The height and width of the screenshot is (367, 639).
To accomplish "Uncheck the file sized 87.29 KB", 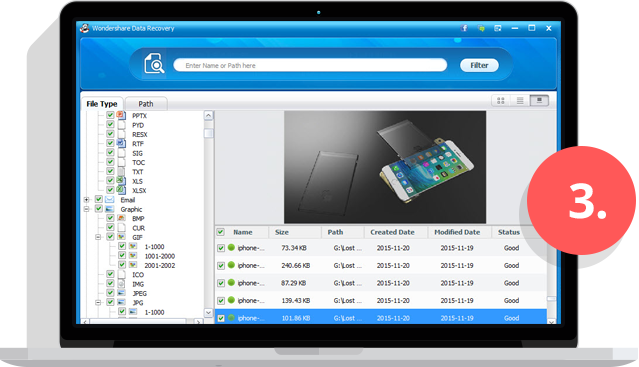I will point(221,283).
